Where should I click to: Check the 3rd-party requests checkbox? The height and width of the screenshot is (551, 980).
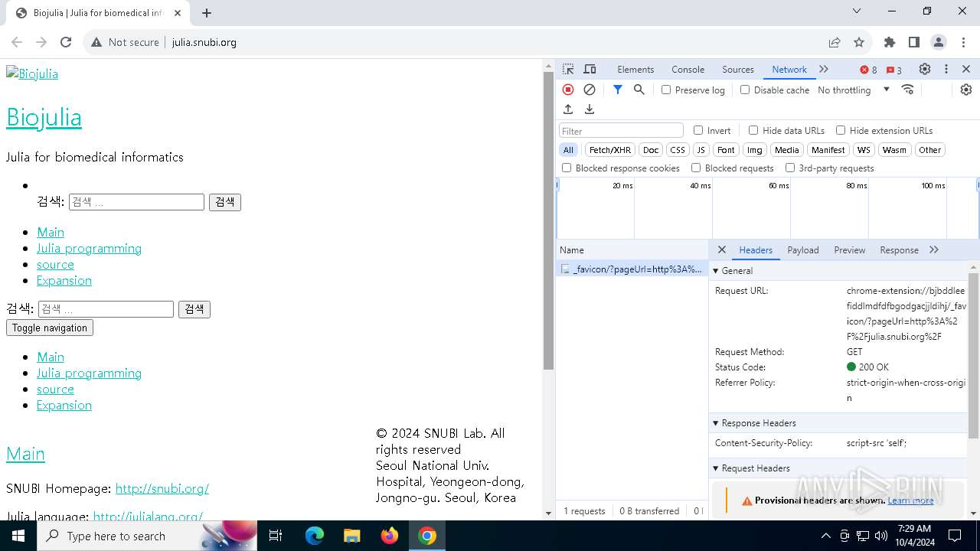point(790,168)
